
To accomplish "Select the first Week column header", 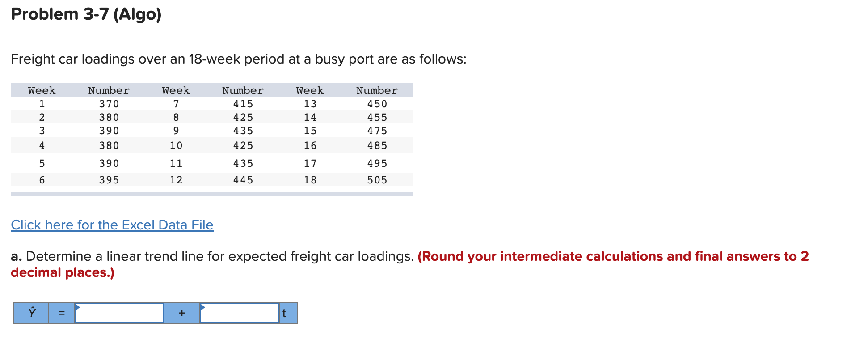I will pyautogui.click(x=41, y=90).
